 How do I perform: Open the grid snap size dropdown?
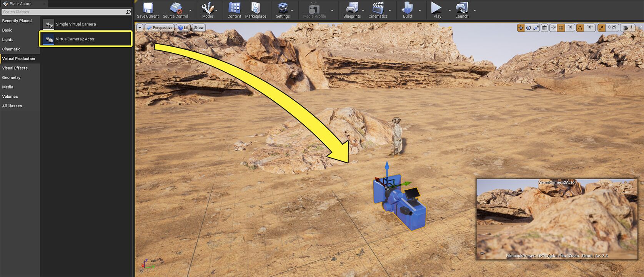click(x=570, y=28)
